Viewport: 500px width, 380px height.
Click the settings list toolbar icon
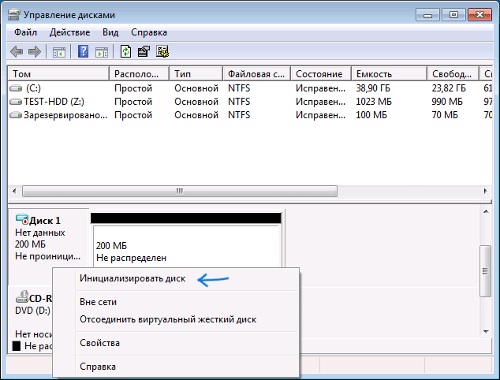click(x=162, y=52)
